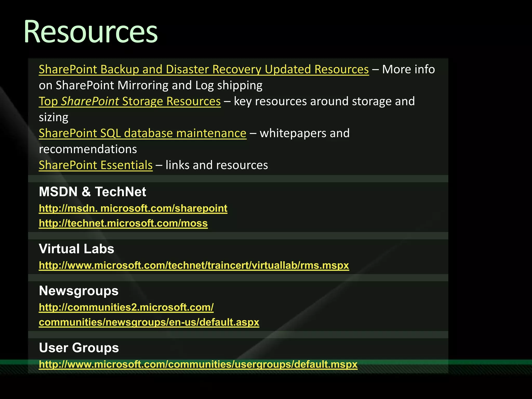Click text 'links and resources'
Image resolution: width=532 pixels, height=399 pixels.
[217, 165]
